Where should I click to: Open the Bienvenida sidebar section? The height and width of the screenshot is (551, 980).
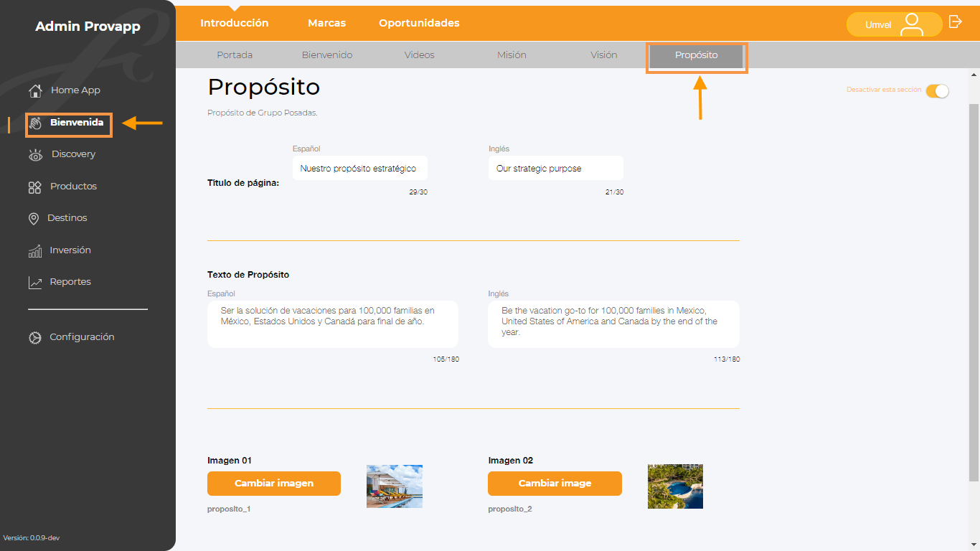click(x=77, y=123)
